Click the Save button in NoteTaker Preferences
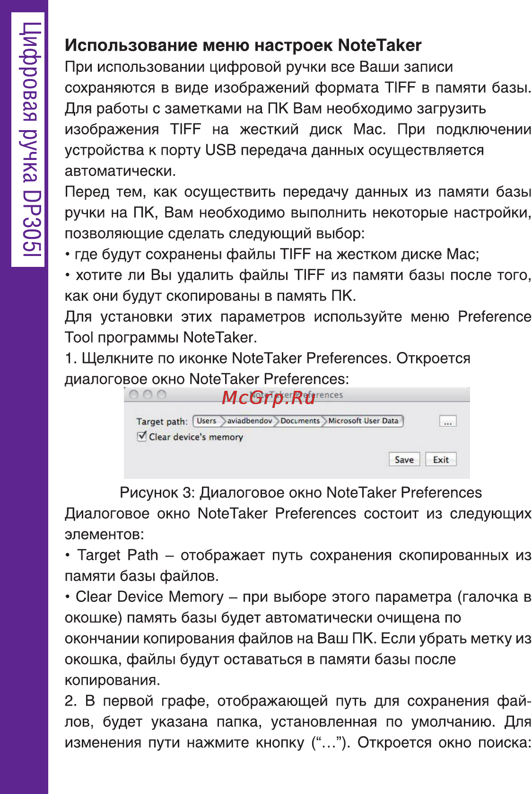532x794 pixels. 404,459
